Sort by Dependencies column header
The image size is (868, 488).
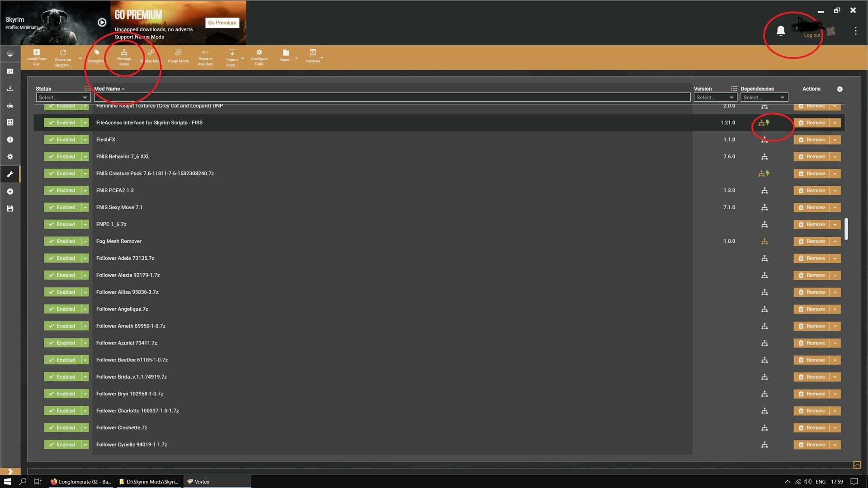tap(757, 89)
